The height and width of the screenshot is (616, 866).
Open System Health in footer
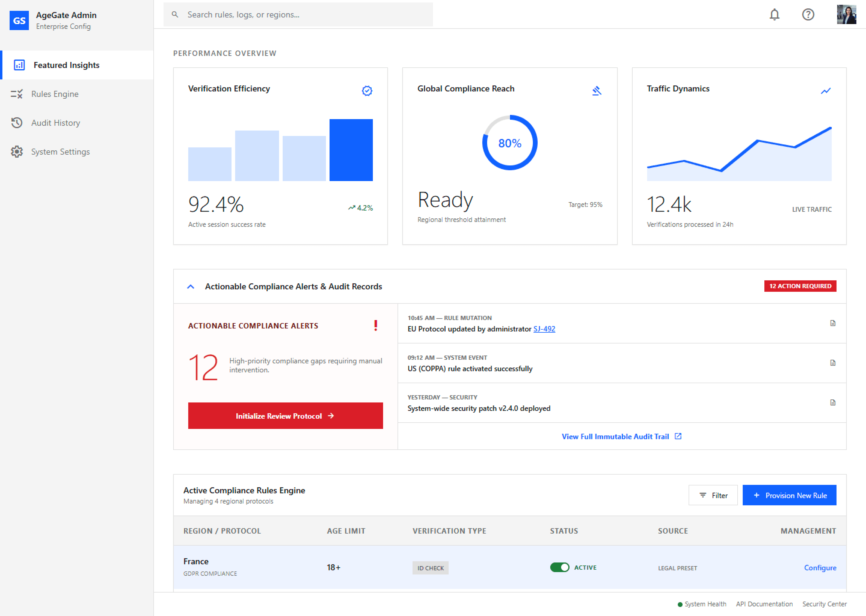[702, 604]
